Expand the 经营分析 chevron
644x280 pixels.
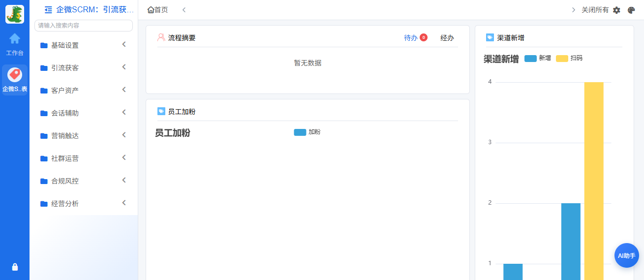(x=124, y=203)
